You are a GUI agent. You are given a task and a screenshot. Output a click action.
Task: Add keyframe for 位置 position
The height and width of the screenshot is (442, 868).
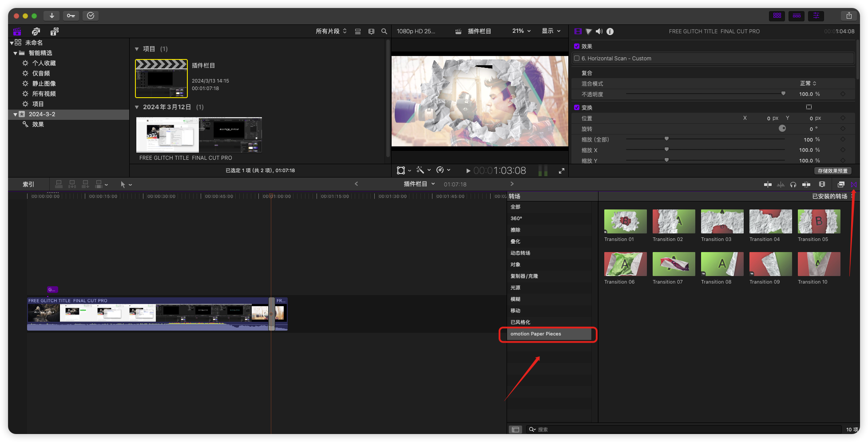pyautogui.click(x=843, y=118)
